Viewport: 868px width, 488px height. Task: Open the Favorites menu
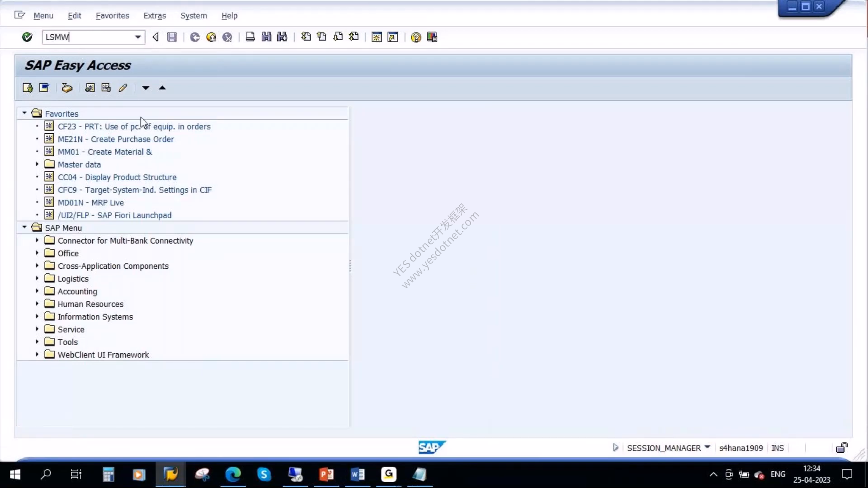[113, 15]
